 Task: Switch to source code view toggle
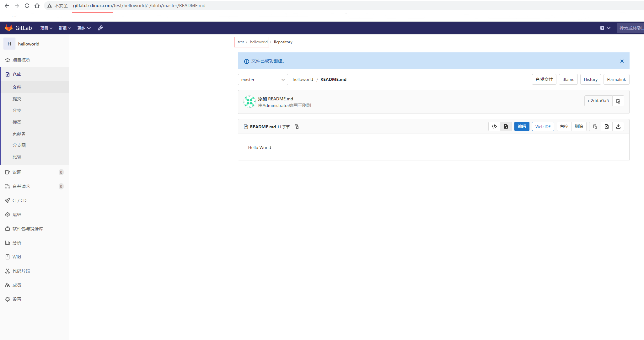pos(494,126)
